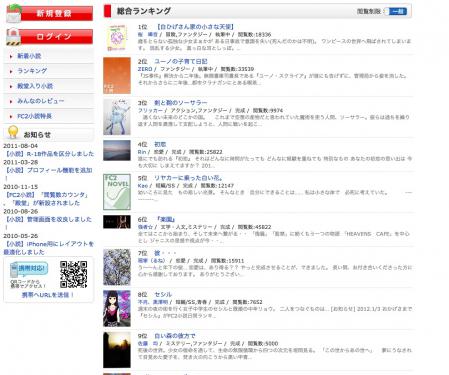Click the dark forest cover for rank 9
449x375 pixels.
[x=117, y=350]
